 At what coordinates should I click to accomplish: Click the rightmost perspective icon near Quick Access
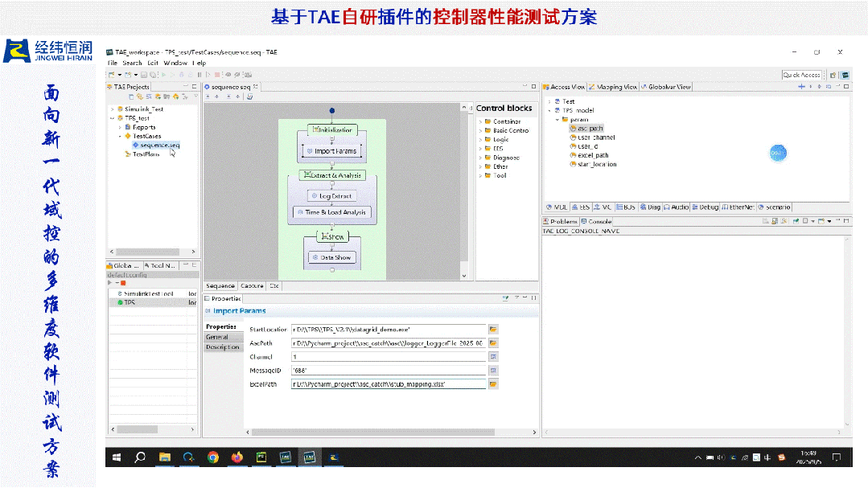(x=845, y=75)
